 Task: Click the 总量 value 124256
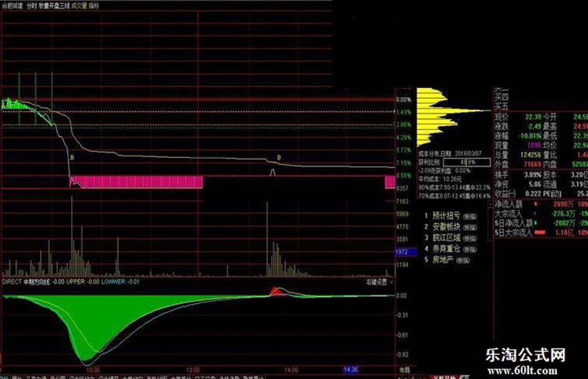click(x=530, y=154)
